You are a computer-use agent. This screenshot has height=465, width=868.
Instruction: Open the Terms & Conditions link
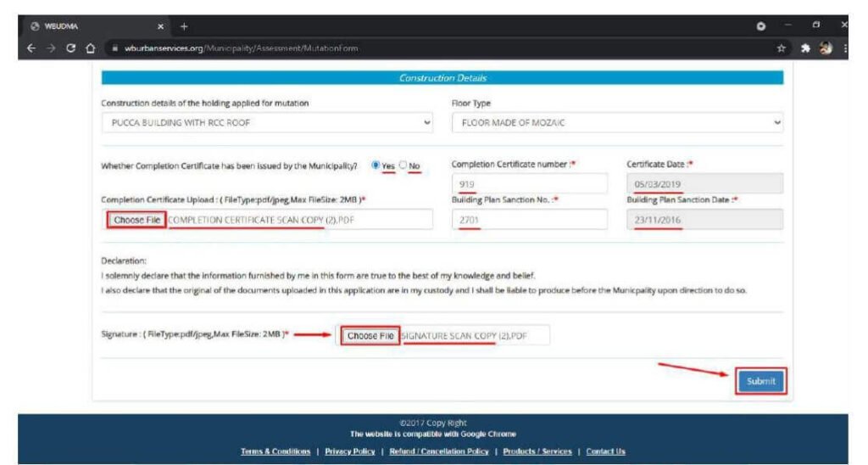coord(275,451)
